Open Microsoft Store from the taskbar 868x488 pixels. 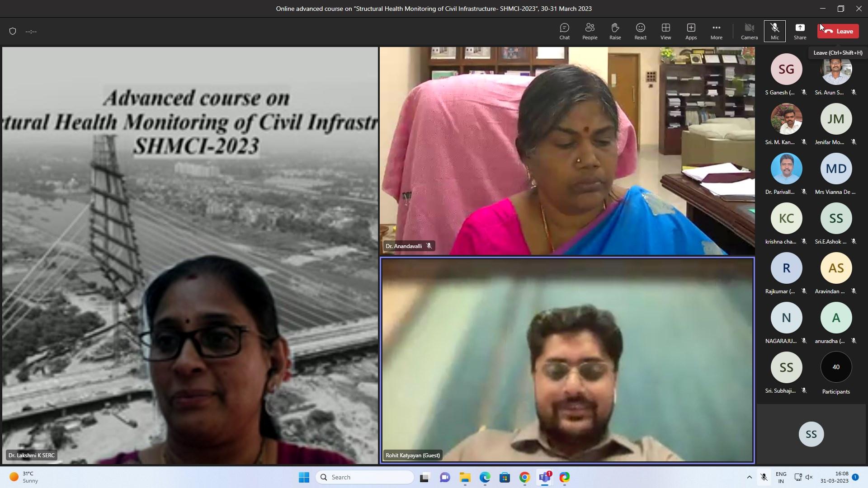pyautogui.click(x=505, y=477)
